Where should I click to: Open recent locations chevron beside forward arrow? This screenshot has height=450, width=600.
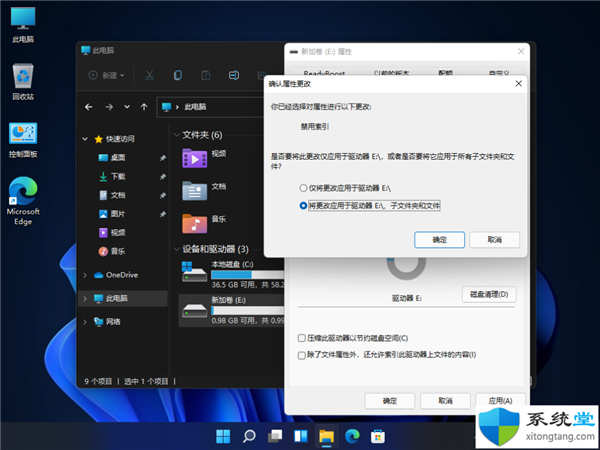coord(127,107)
